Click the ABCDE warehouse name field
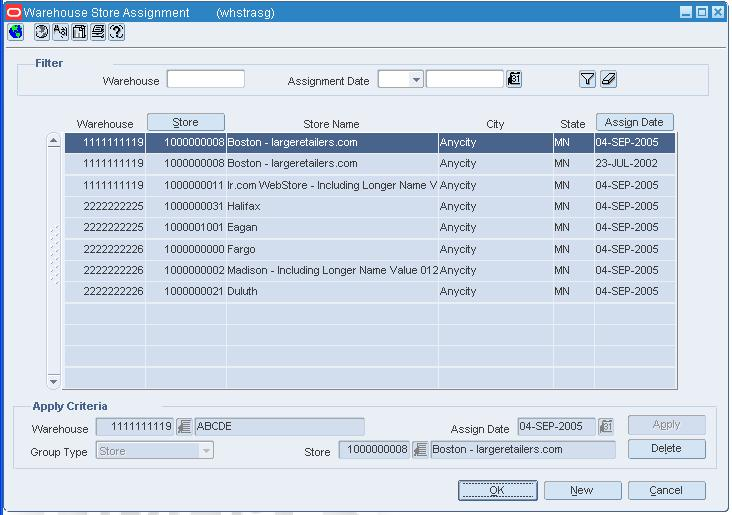732x515 pixels. point(280,427)
